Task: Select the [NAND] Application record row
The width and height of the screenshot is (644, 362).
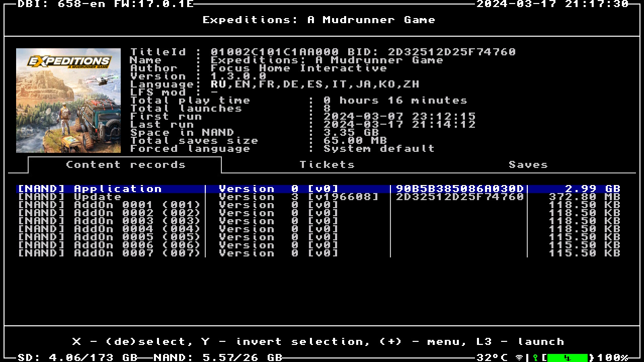Action: 318,189
